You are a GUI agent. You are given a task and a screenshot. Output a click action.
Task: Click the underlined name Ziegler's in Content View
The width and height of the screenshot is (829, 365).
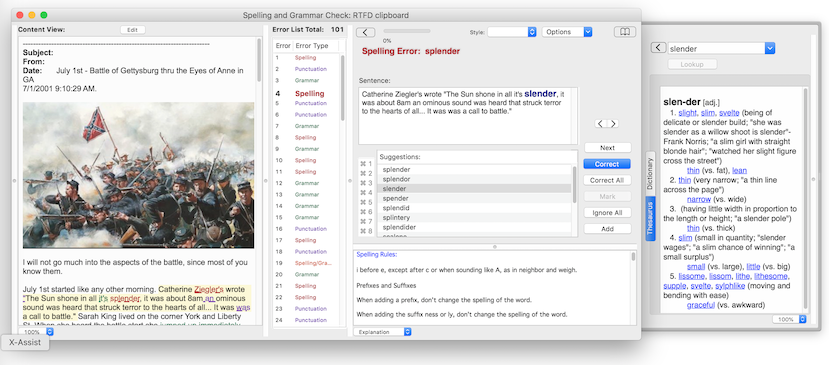[209, 289]
